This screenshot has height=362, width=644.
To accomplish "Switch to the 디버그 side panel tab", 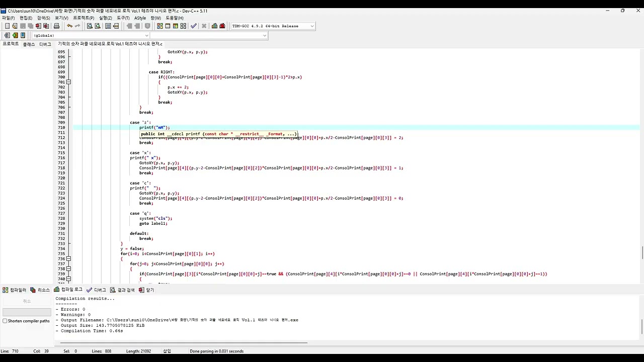I will click(x=45, y=44).
